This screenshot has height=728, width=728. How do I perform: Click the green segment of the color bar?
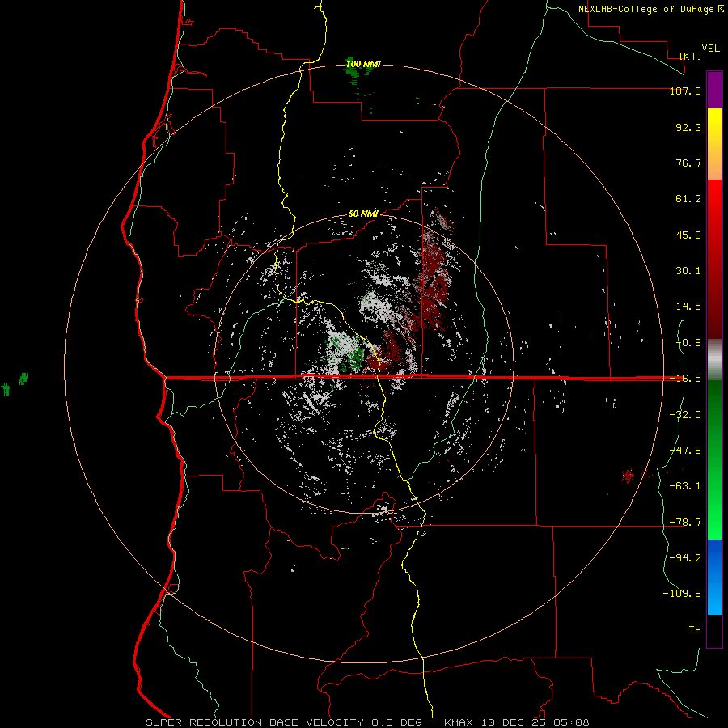coord(714,459)
